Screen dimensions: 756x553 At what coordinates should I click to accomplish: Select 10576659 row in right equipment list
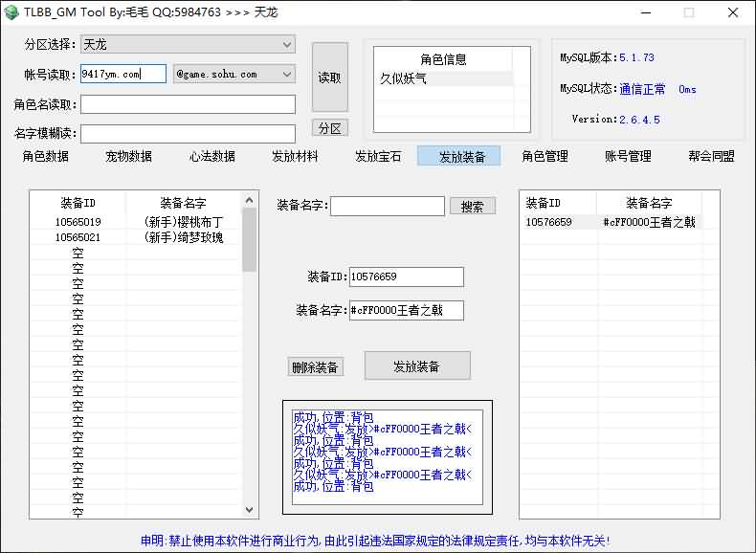(611, 222)
